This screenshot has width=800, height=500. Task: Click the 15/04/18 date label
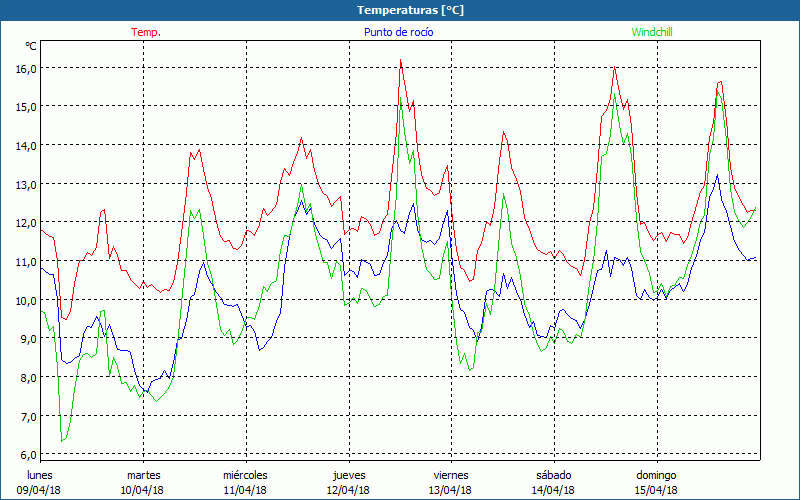click(x=656, y=490)
